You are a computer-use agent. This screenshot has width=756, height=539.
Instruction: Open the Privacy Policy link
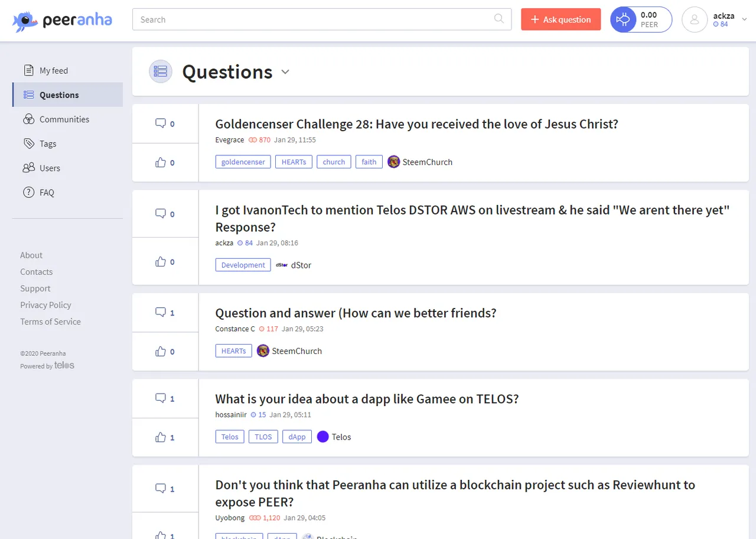click(45, 305)
